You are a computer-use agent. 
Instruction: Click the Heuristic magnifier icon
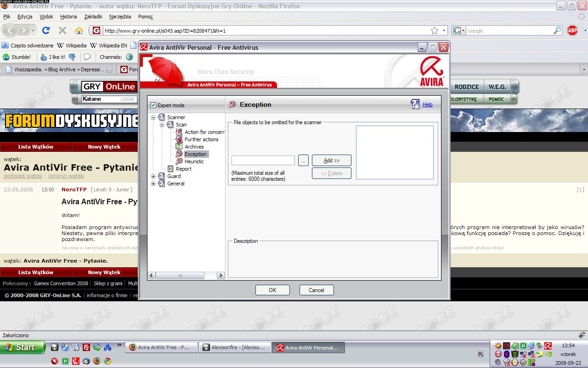click(179, 161)
